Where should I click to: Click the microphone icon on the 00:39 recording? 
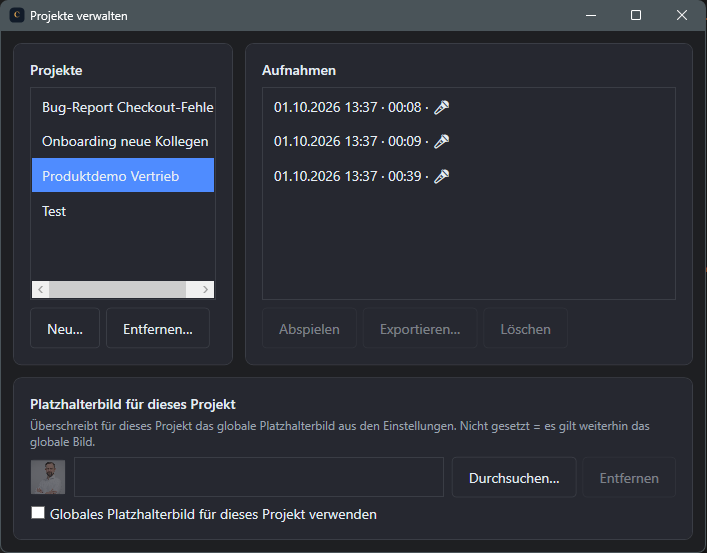[x=441, y=176]
